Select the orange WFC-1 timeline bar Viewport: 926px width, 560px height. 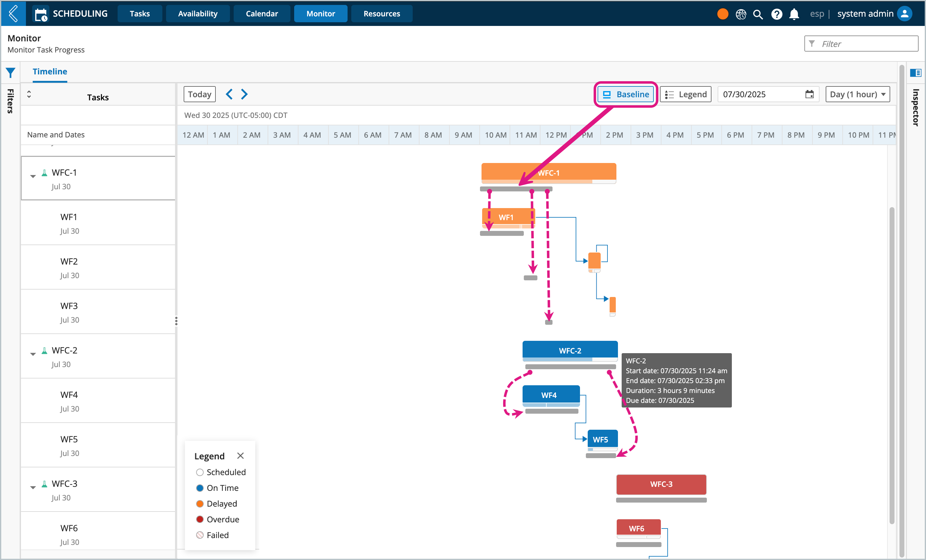548,173
